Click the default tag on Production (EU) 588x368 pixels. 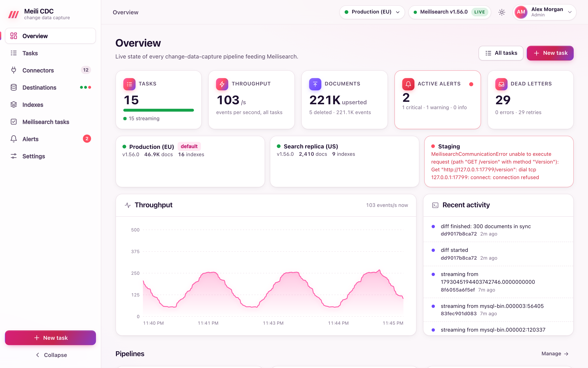click(189, 147)
